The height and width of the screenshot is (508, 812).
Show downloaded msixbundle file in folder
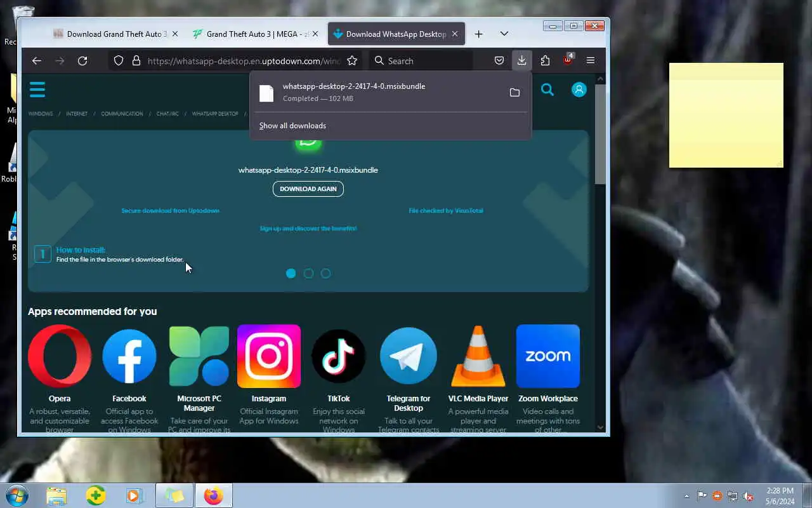click(514, 93)
